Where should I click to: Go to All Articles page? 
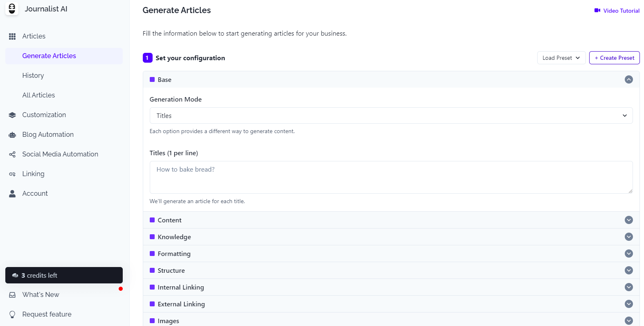[38, 95]
